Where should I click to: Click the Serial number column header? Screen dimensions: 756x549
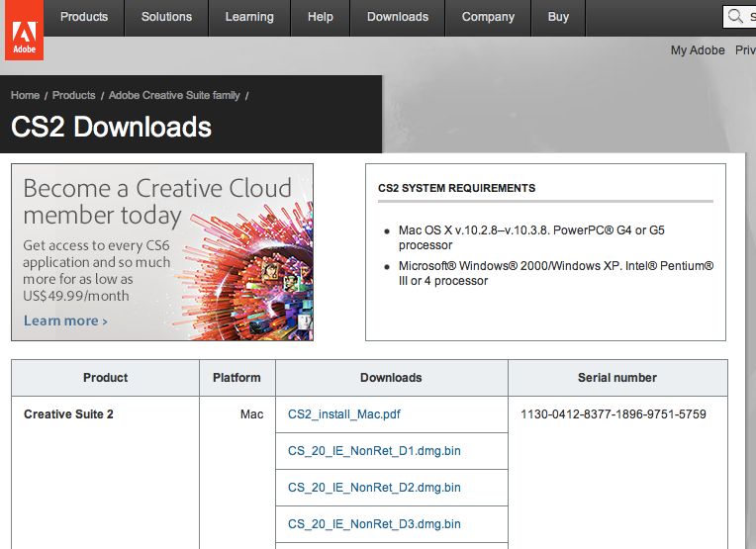(x=617, y=378)
